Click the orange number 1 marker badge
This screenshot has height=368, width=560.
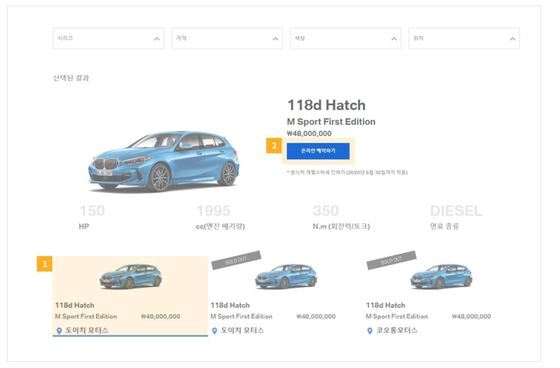tap(45, 264)
